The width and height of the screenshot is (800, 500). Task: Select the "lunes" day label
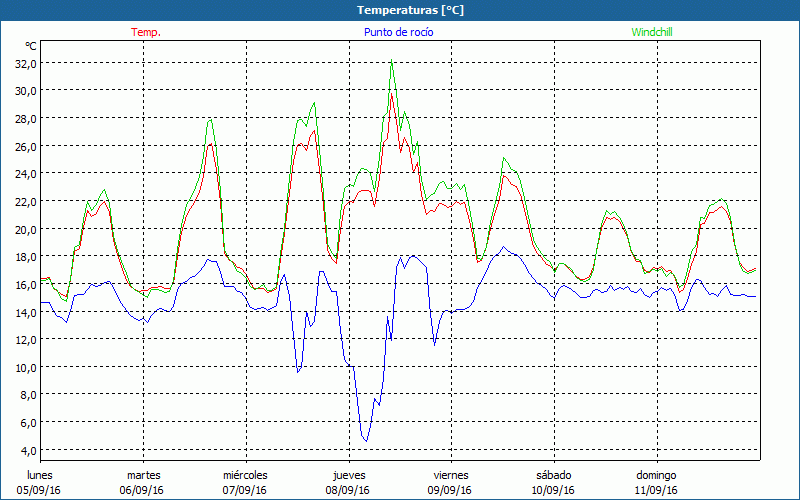point(40,475)
